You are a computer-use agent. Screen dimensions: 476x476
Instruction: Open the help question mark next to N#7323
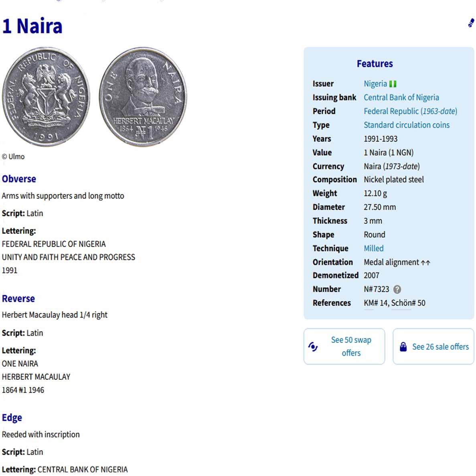coord(397,289)
